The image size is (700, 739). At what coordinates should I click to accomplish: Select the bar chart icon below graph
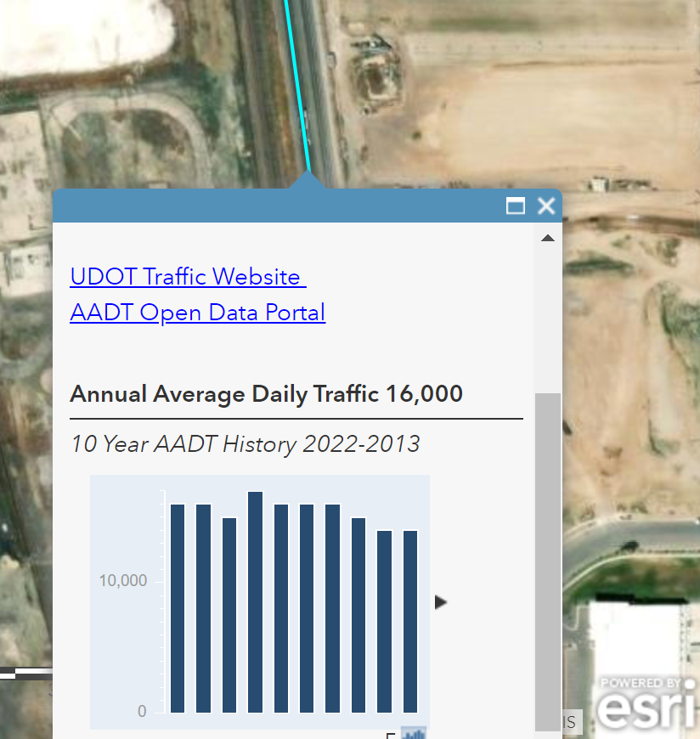coord(414,733)
